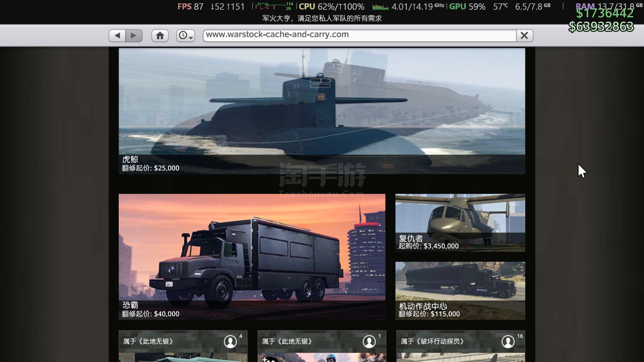Click player icon on card with count 4
This screenshot has height=362, width=644.
click(x=230, y=342)
